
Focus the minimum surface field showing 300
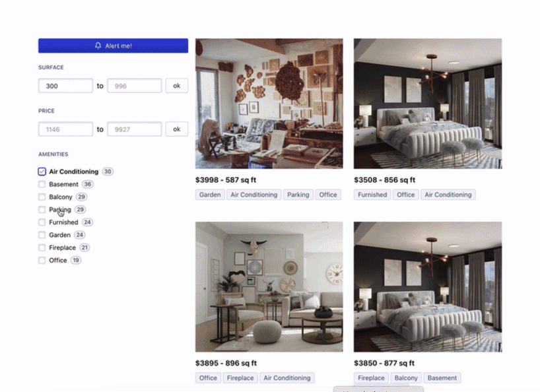click(x=65, y=86)
